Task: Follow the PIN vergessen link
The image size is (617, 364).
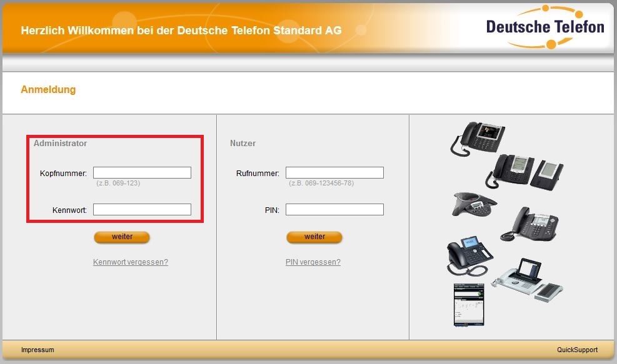Action: click(313, 262)
